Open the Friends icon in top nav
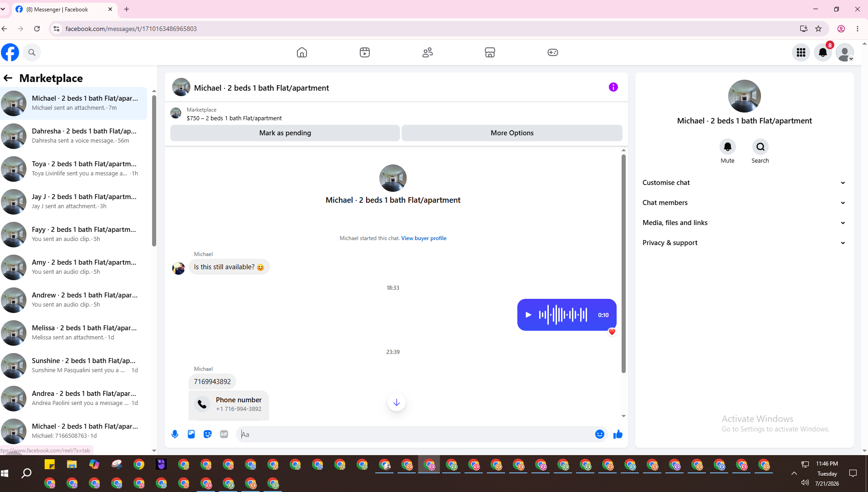The height and width of the screenshot is (492, 868). tap(427, 52)
